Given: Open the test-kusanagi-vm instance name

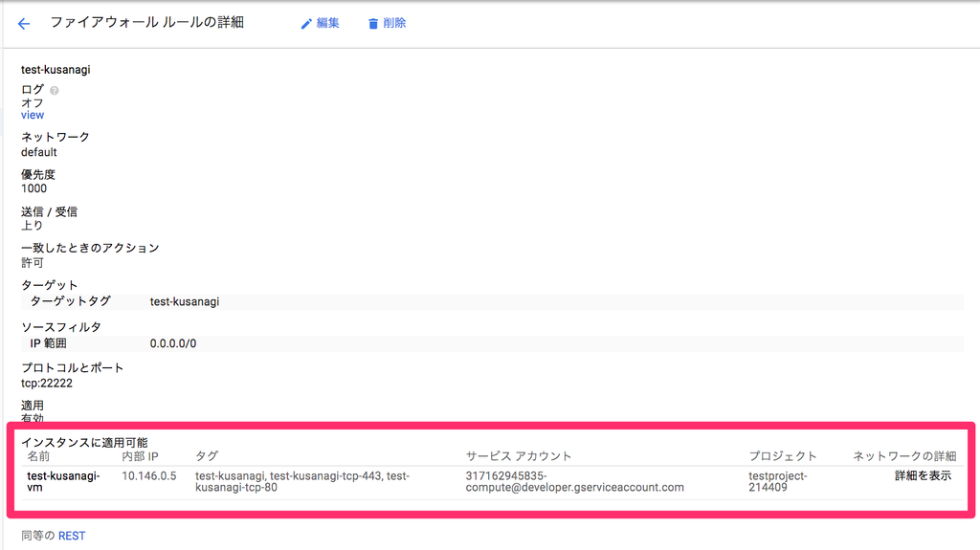Looking at the screenshot, I should [x=63, y=481].
